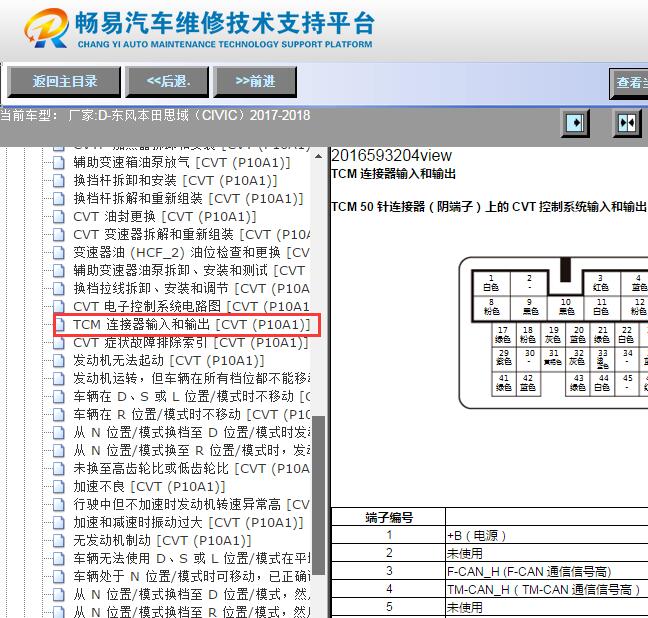Open 换档拉线拆卸、安装和调节 entry

point(191,289)
